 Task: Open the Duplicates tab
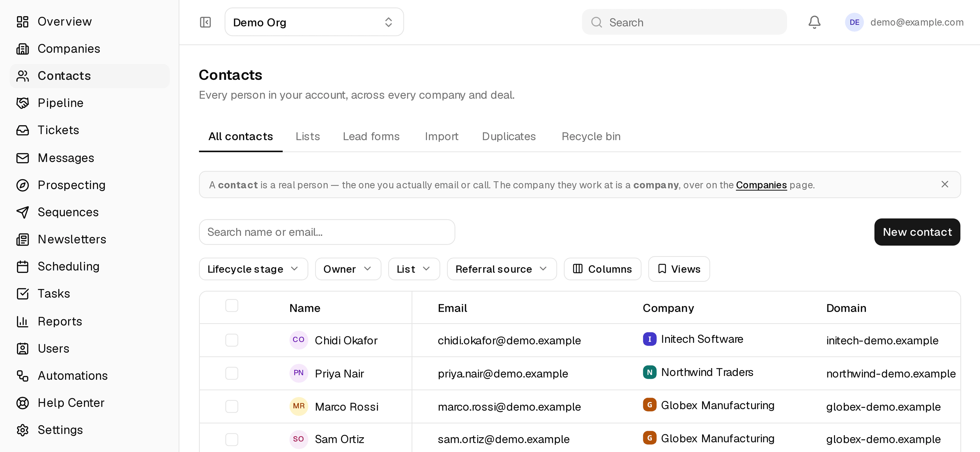[509, 136]
